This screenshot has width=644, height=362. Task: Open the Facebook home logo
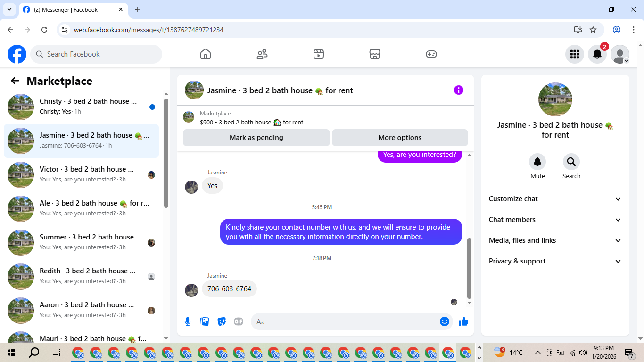17,54
